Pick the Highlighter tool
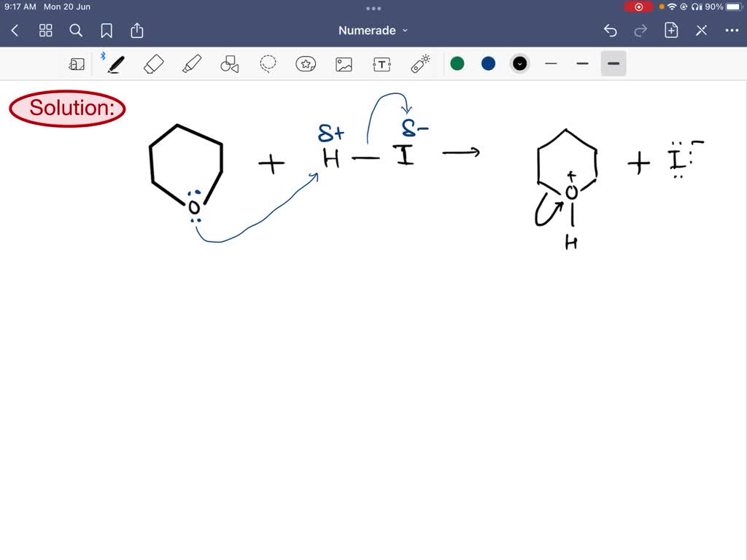Viewport: 747px width, 560px height. click(192, 63)
